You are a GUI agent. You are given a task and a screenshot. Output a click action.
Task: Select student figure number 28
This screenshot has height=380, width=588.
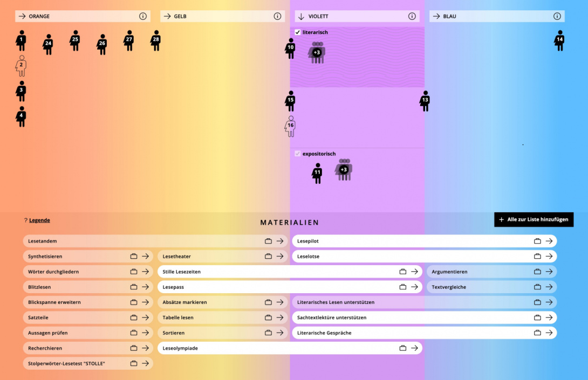click(156, 40)
